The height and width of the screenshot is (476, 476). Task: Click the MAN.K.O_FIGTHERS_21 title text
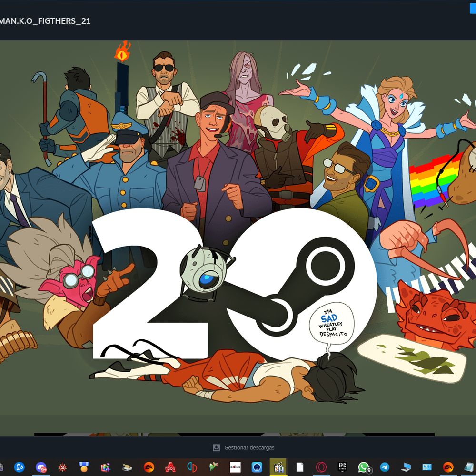click(x=45, y=21)
